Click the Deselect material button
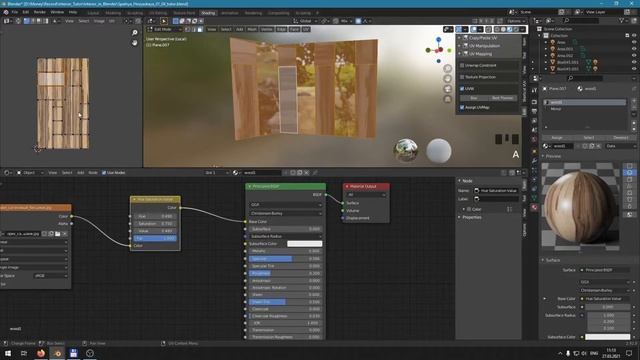Image resolution: width=640 pixels, height=360 pixels. click(x=621, y=138)
